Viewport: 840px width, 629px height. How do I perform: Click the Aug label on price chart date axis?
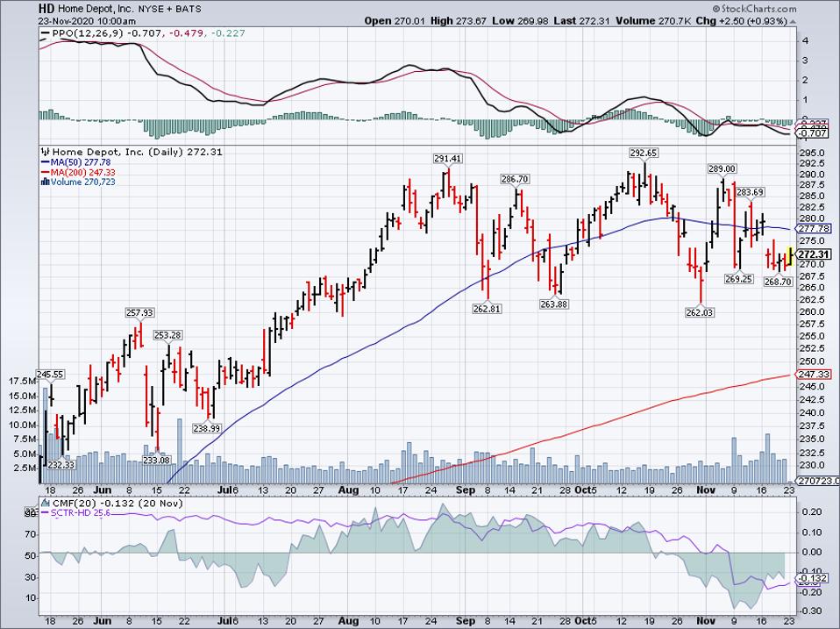tap(349, 490)
